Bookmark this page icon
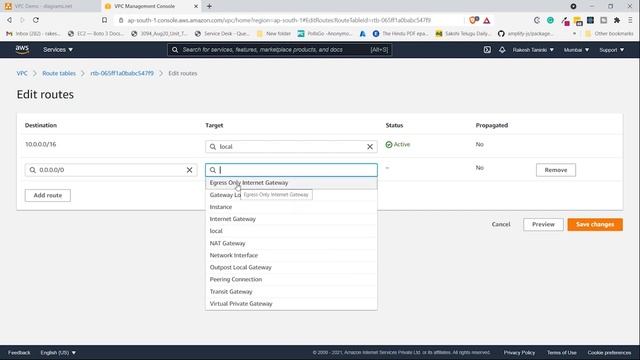640x360 pixels. pos(104,20)
